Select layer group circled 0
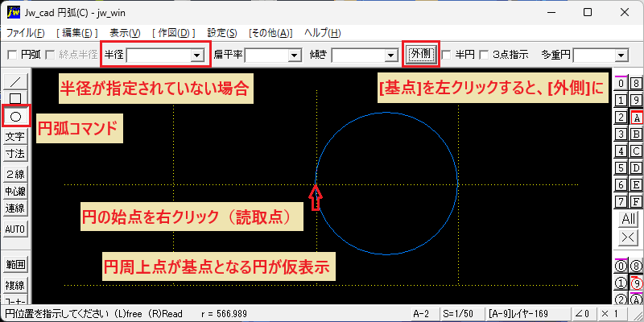The height and width of the screenshot is (322, 644). point(621,266)
